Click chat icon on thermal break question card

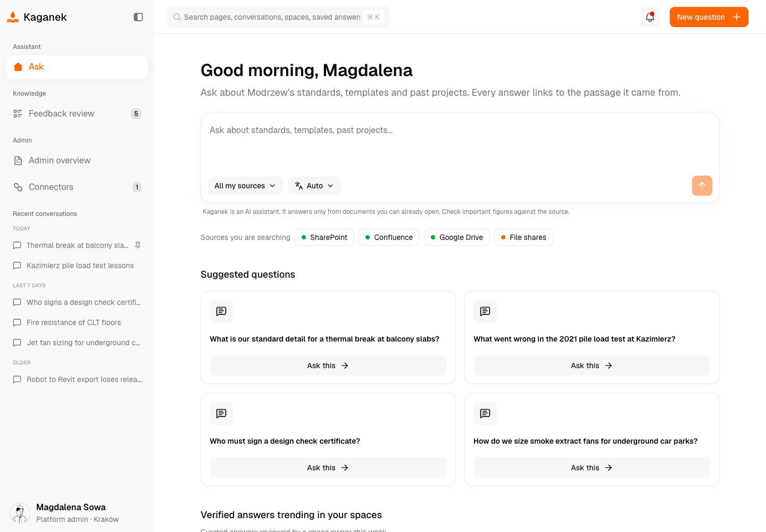pyautogui.click(x=221, y=311)
